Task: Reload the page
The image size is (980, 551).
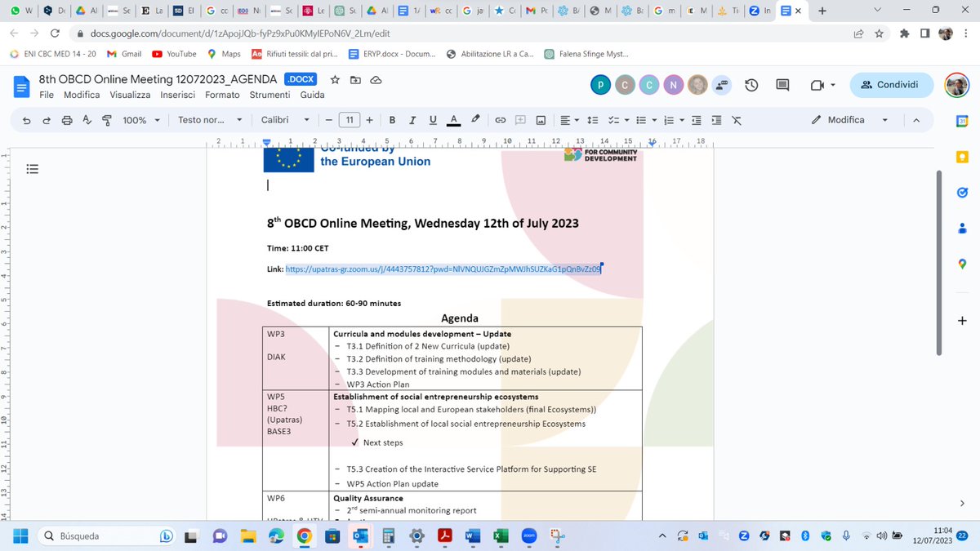Action: point(55,33)
